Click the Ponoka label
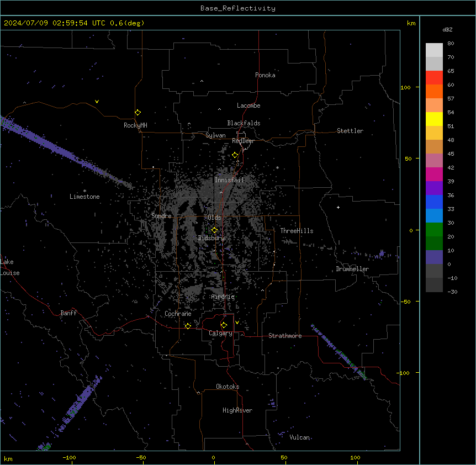The height and width of the screenshot is (465, 476). click(265, 75)
